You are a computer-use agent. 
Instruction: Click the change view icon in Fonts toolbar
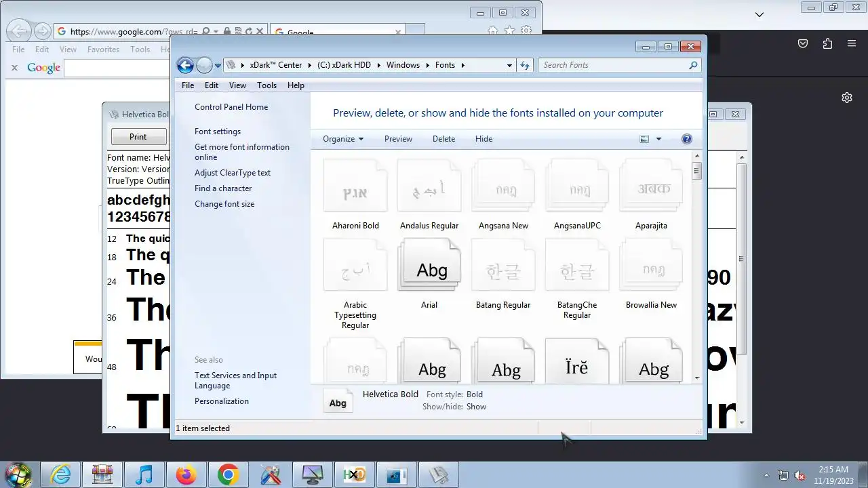coord(644,139)
